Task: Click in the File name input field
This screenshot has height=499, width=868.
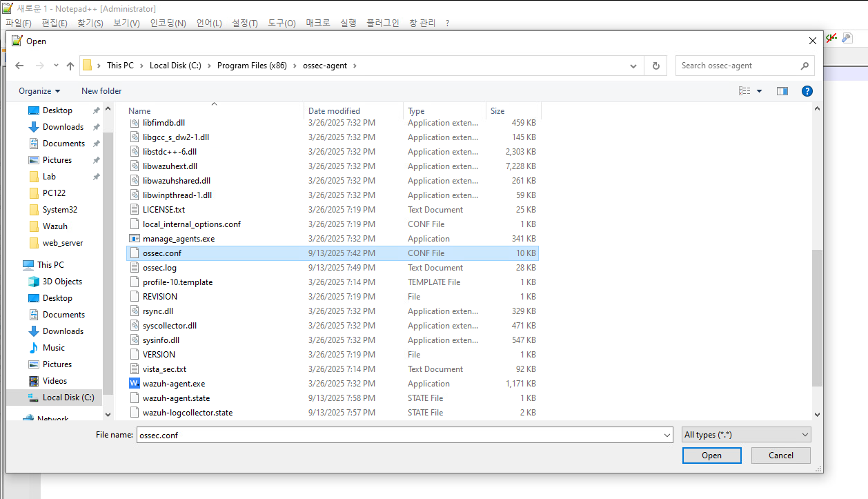Action: pyautogui.click(x=399, y=435)
